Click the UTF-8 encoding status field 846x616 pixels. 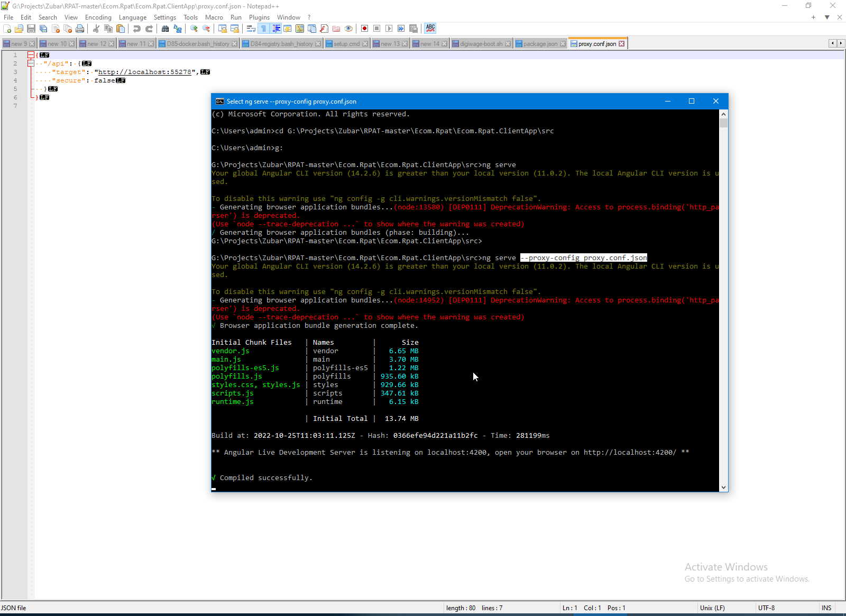786,608
